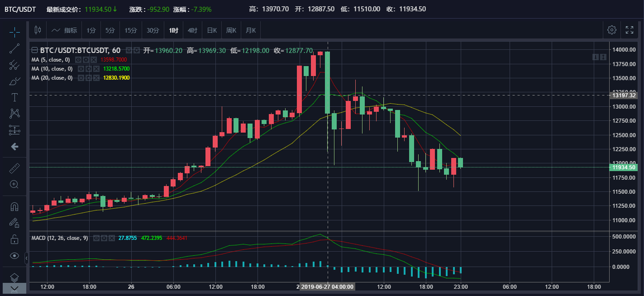Open the candlestick chart style selector
Screen dimensions: 644x296
pos(38,30)
